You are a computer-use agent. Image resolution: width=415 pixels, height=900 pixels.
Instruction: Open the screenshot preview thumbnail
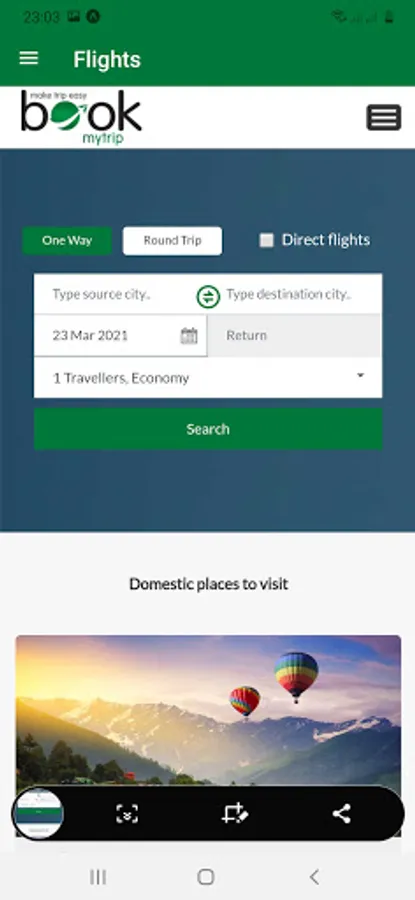point(38,813)
